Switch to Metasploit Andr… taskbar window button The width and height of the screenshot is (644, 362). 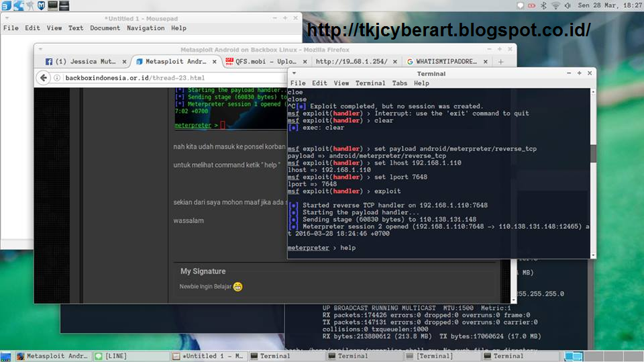point(52,356)
